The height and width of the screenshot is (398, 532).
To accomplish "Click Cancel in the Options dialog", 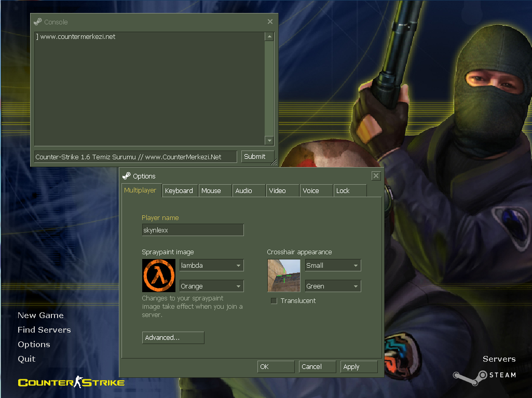I will [317, 367].
